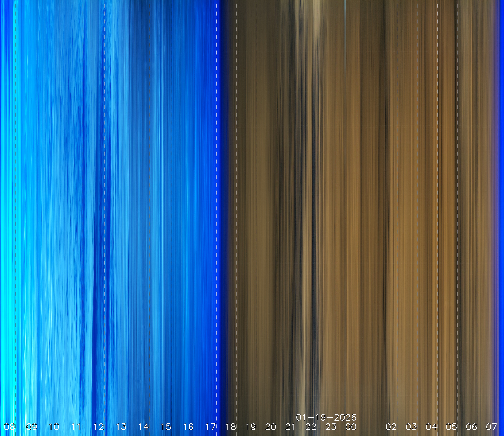Select the 00 midnight hour marker
Viewport: 504px width, 436px height.
coord(351,427)
